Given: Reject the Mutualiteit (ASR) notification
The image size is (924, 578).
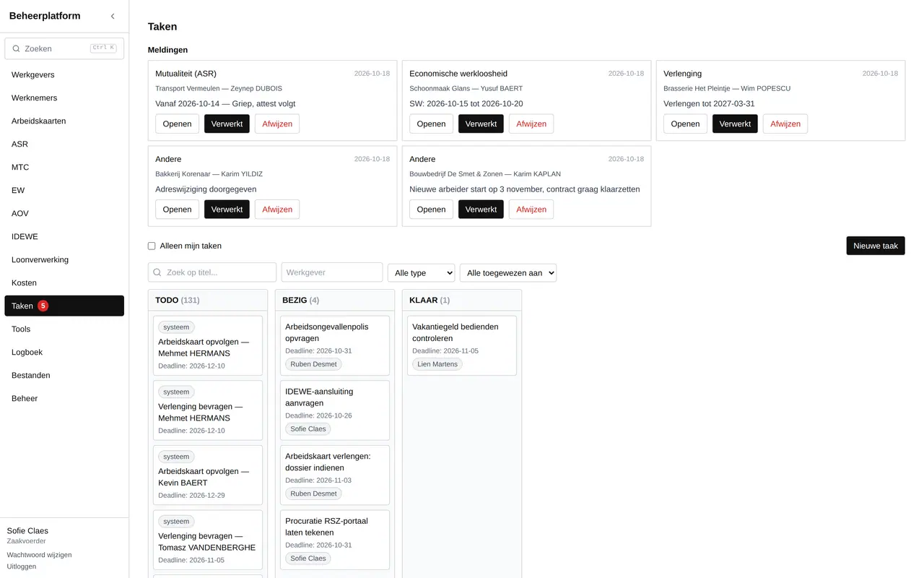Looking at the screenshot, I should [277, 124].
